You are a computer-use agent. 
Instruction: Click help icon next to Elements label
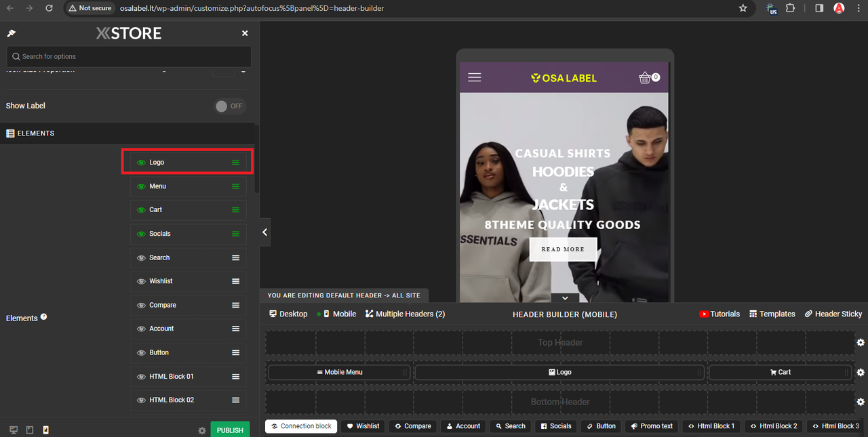pos(43,316)
